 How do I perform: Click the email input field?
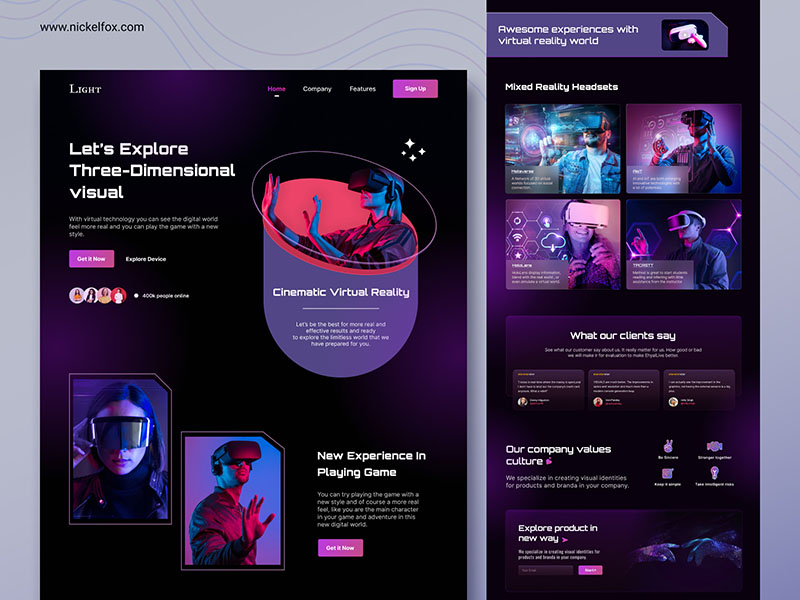pyautogui.click(x=545, y=570)
